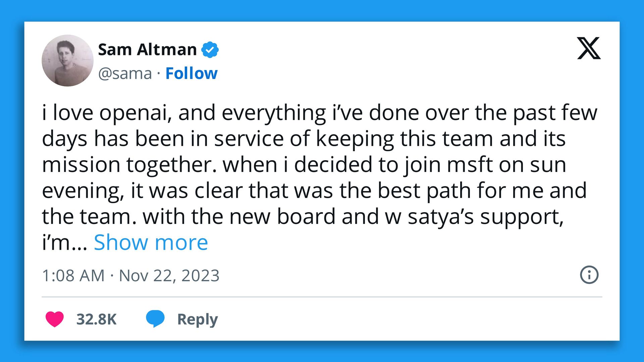Screen dimensions: 644x362
Task: Click the word "openai" in the tweet
Action: (x=136, y=113)
